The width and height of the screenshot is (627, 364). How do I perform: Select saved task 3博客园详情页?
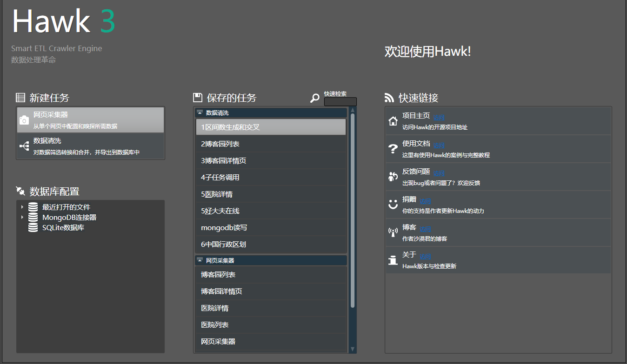(271, 161)
